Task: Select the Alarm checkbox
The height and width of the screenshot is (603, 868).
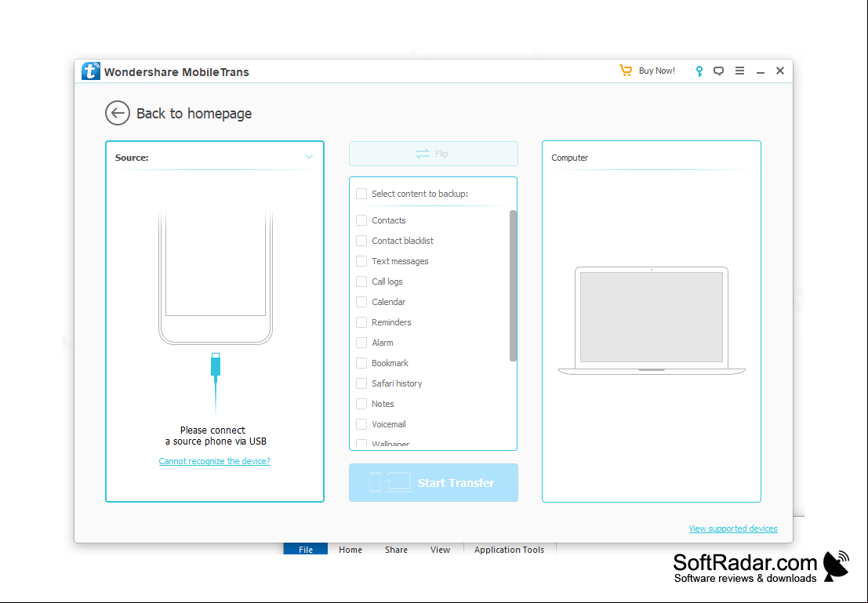Action: click(x=361, y=343)
